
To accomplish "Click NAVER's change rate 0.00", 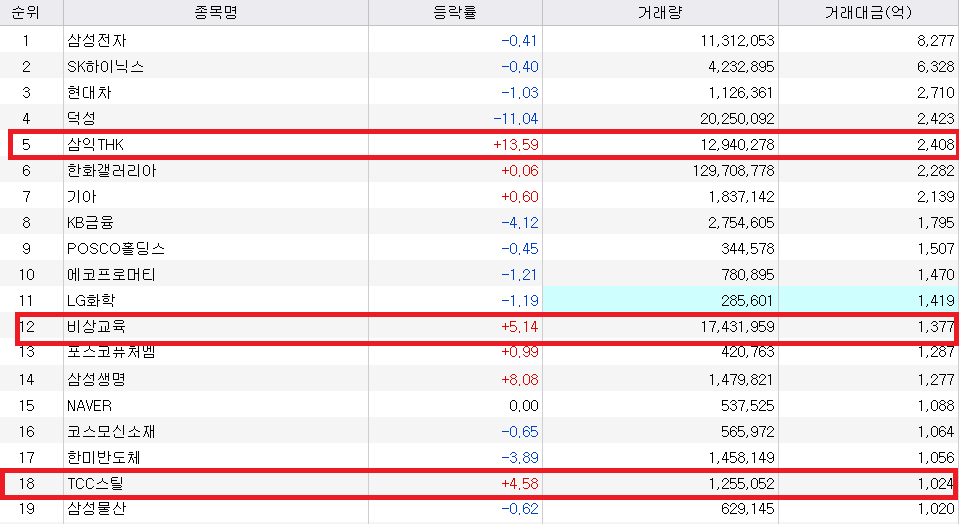I will pyautogui.click(x=524, y=406).
